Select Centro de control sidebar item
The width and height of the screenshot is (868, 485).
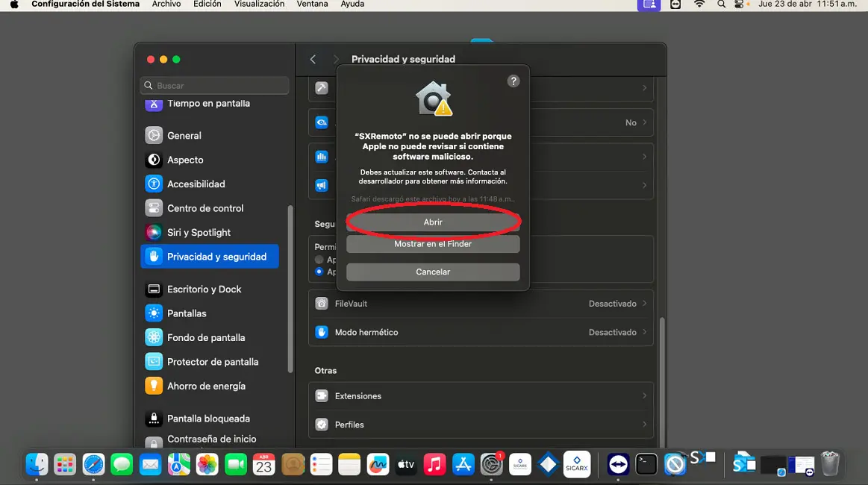tap(210, 208)
